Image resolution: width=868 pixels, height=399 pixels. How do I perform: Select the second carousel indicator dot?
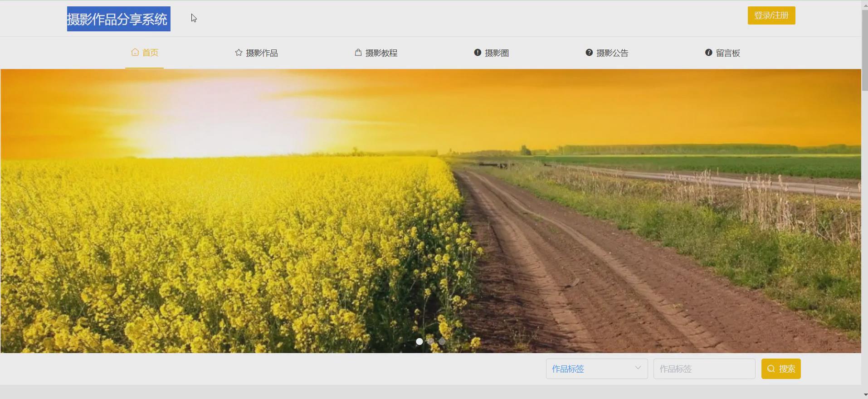[x=431, y=341]
